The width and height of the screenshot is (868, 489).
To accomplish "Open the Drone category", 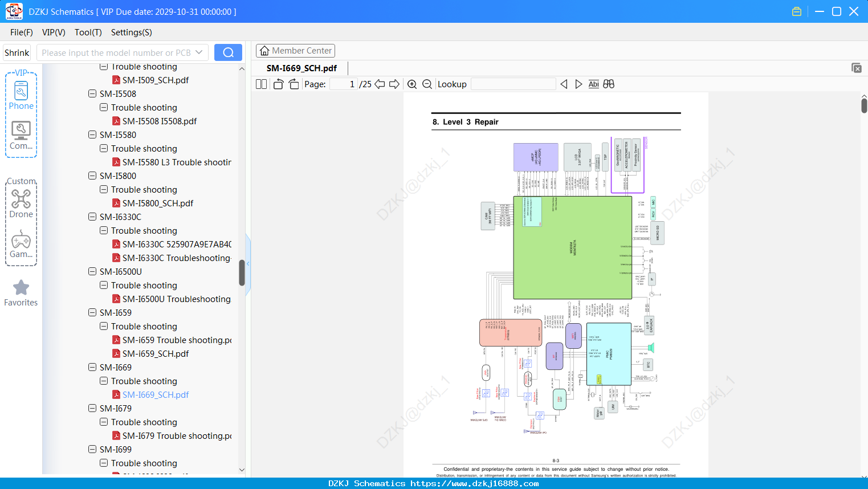I will (x=21, y=203).
